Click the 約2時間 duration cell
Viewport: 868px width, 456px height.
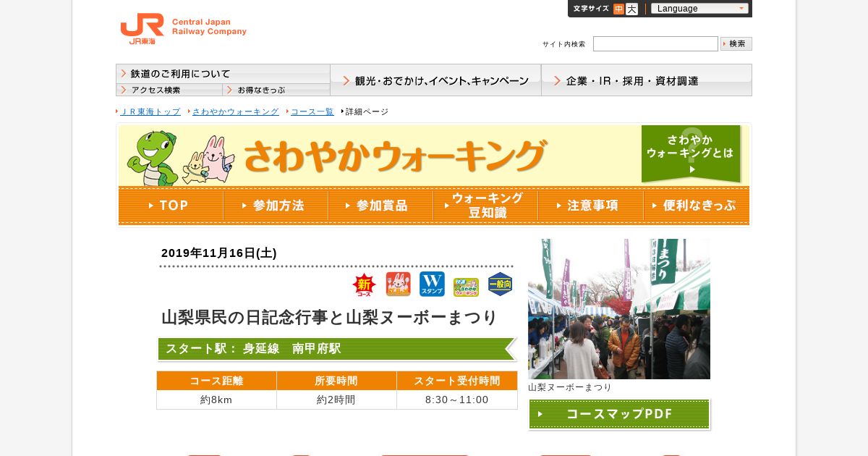[x=336, y=400]
